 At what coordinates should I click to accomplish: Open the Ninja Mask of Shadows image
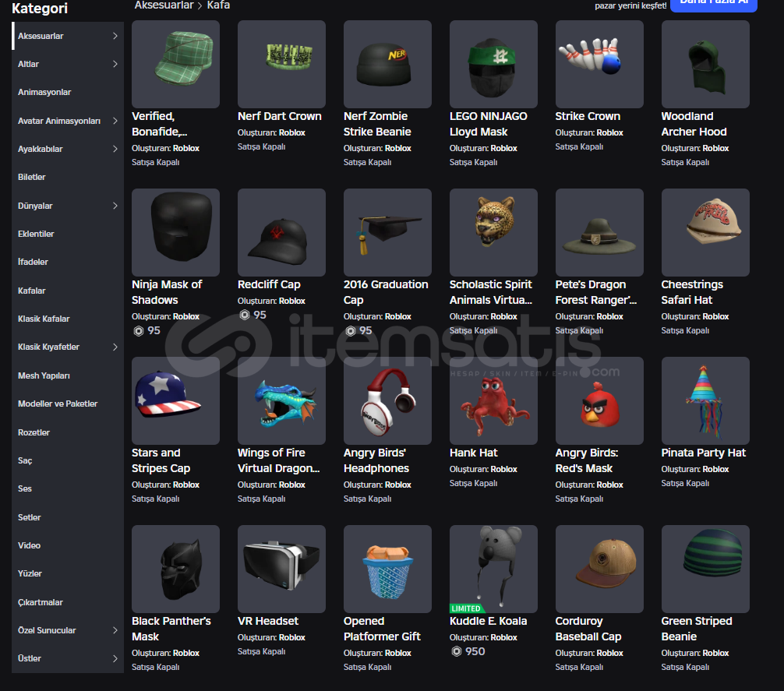(175, 232)
